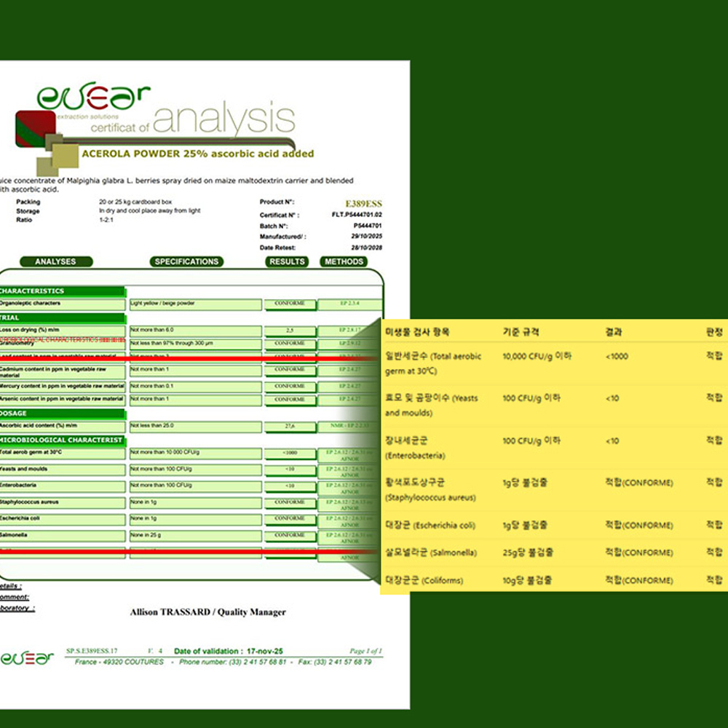Click 'Staphylococcus aureus' certificate row label

(x=62, y=503)
